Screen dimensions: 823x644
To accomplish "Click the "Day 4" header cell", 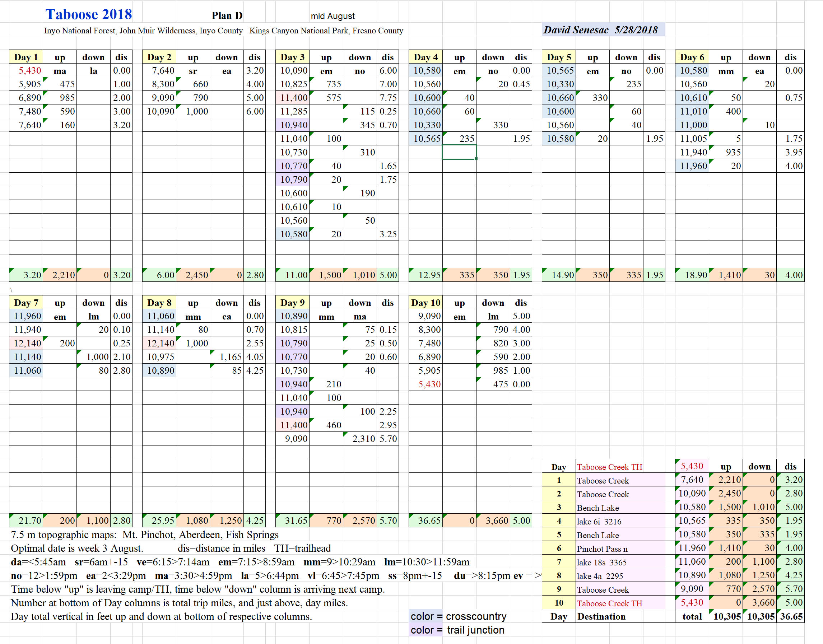I will tap(426, 57).
